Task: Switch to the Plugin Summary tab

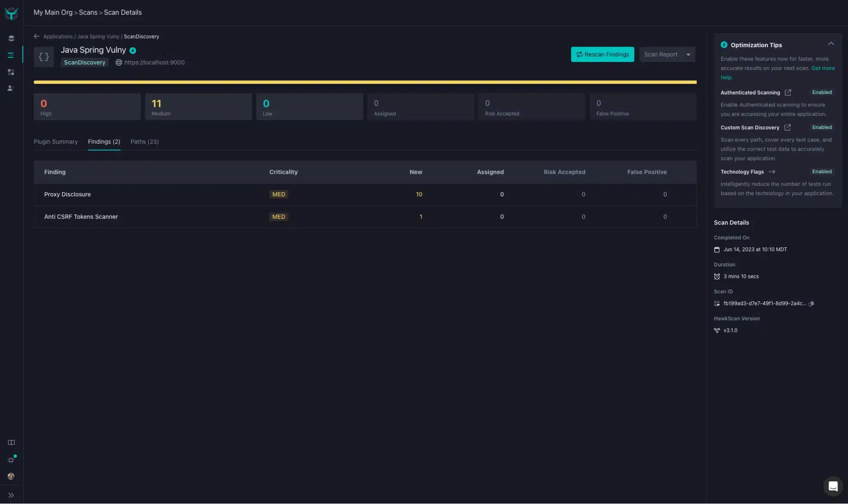Action: point(56,142)
